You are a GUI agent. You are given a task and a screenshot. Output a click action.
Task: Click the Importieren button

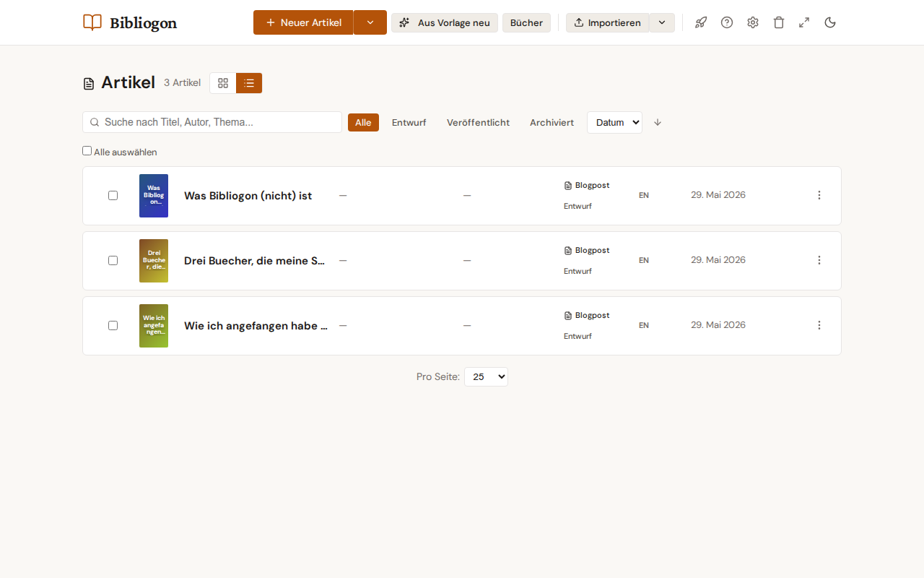607,22
